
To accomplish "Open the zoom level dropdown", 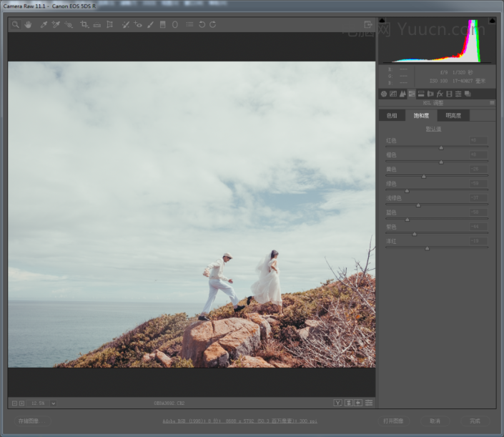I will click(53, 403).
